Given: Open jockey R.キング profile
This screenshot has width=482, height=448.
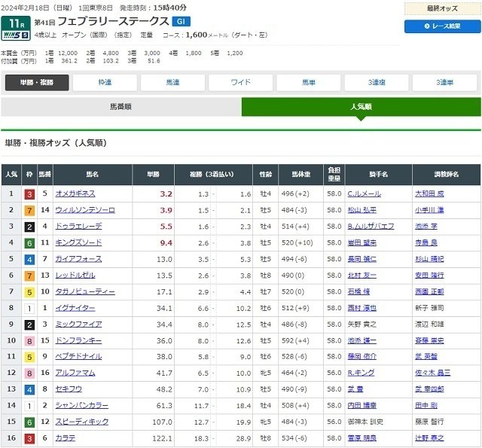Looking at the screenshot, I should pos(361,373).
